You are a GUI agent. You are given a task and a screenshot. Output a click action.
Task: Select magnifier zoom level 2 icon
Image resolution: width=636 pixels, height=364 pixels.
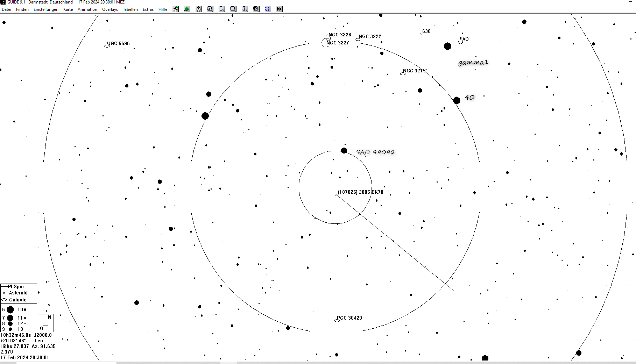coord(210,9)
